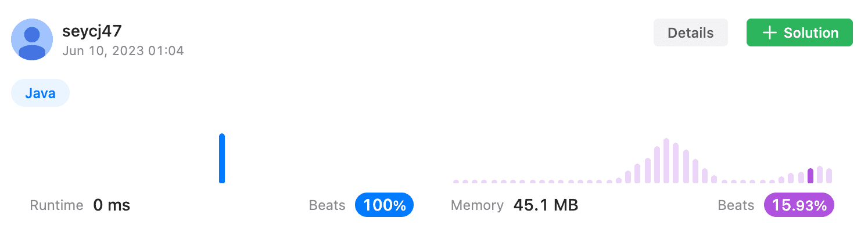
Task: Click the Memory label
Action: pyautogui.click(x=476, y=205)
